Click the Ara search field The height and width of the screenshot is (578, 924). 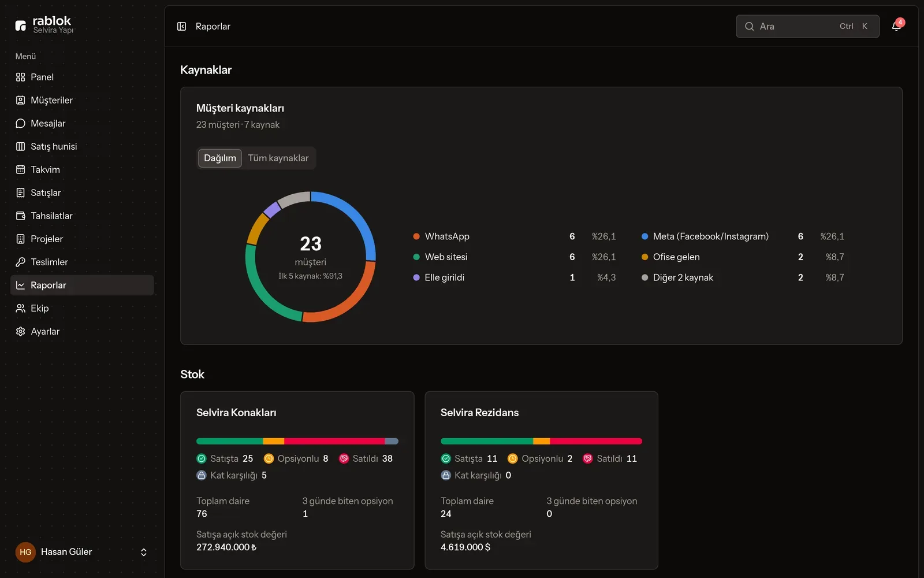(x=807, y=26)
